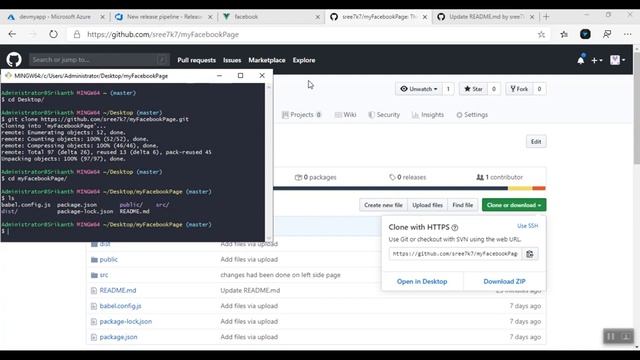Click the video pause control

(611, 336)
